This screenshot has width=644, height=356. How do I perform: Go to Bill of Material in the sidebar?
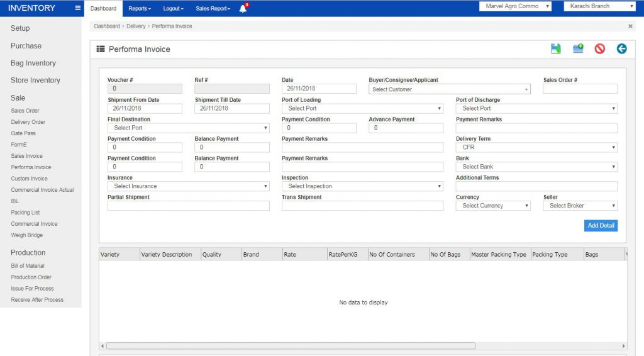[28, 266]
